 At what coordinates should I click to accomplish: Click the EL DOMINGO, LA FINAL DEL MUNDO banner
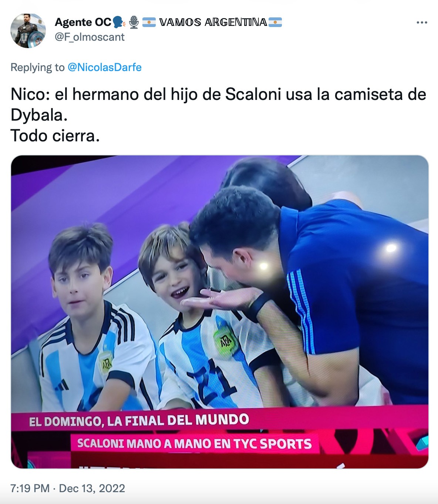tap(139, 421)
